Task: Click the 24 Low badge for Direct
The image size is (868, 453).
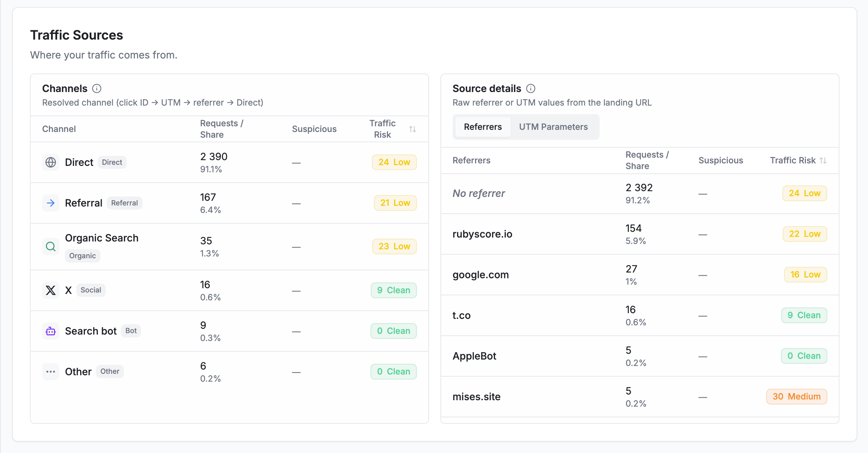Action: (x=394, y=162)
